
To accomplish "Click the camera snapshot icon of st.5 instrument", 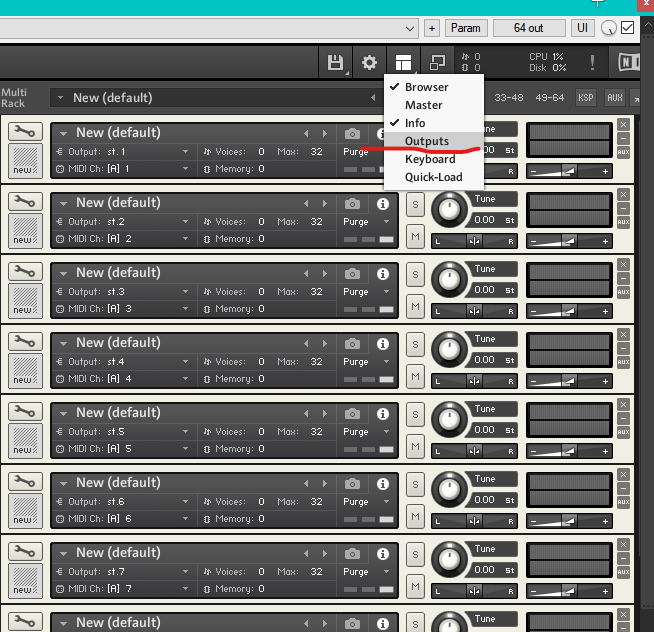I will [352, 414].
